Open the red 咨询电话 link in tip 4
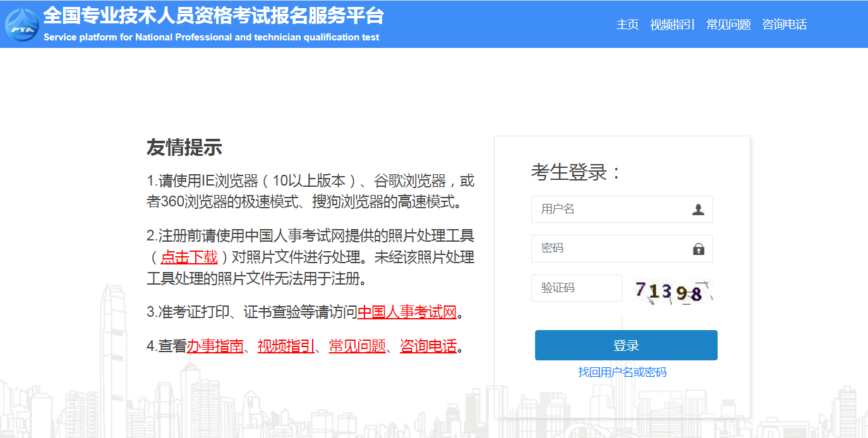 [x=428, y=346]
